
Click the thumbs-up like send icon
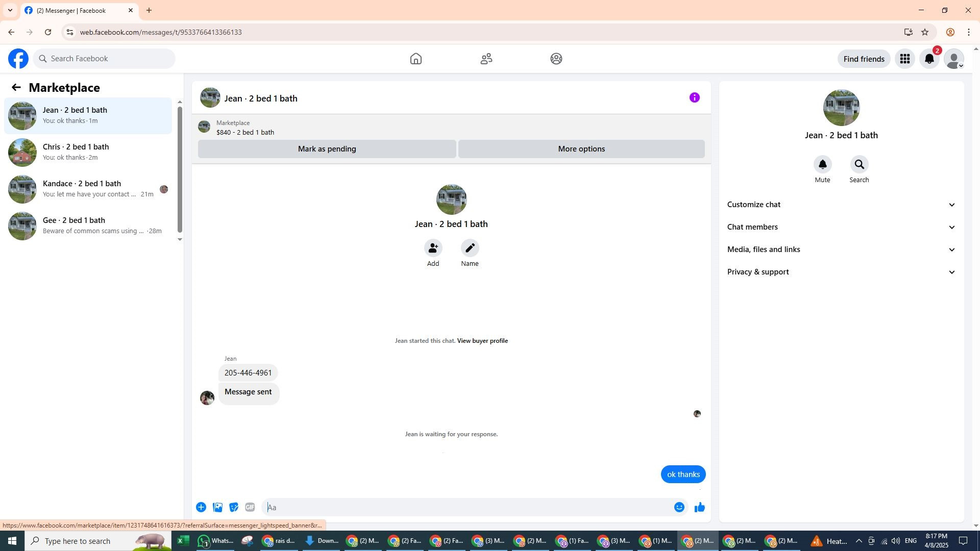(x=699, y=507)
